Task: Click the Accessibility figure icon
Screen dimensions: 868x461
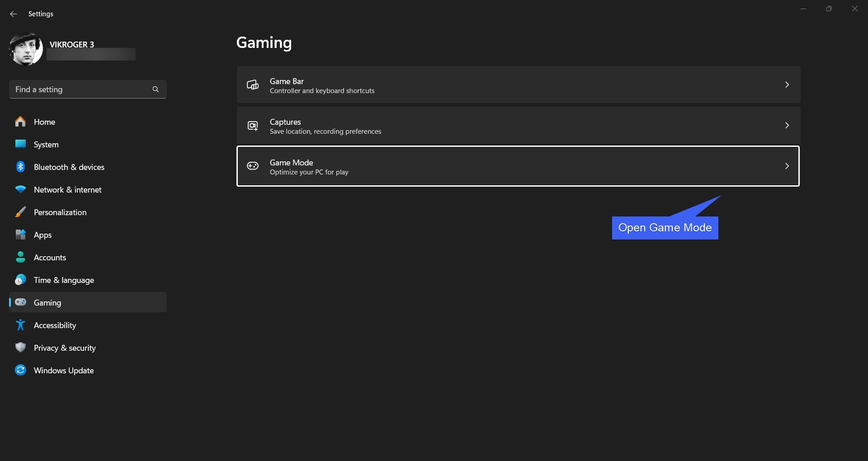Action: pyautogui.click(x=20, y=325)
